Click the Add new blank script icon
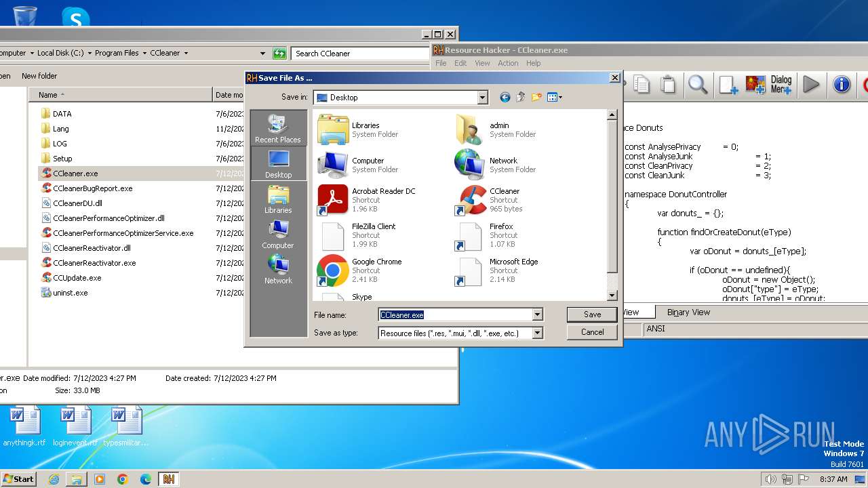The height and width of the screenshot is (488, 868). 728,84
